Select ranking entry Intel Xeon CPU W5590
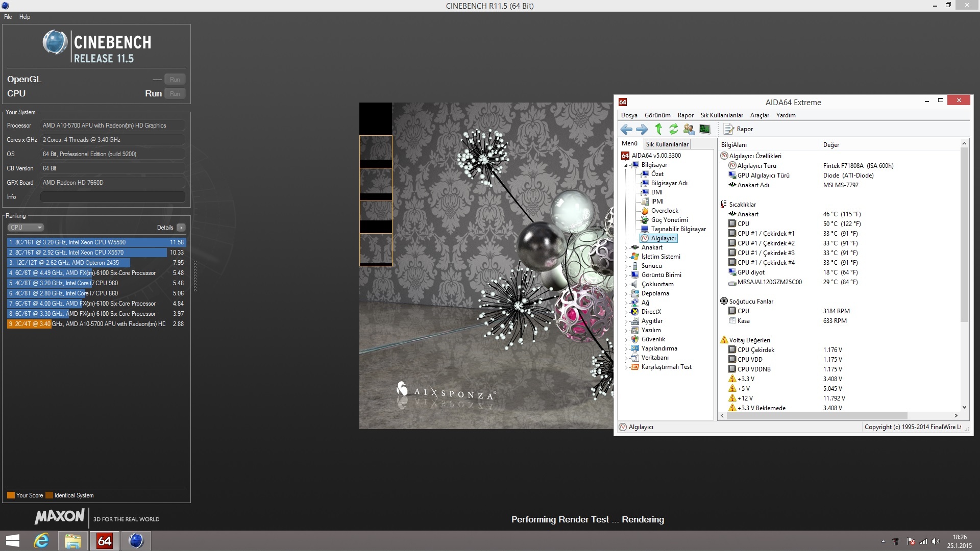Screen dimensions: 980x551 [96, 242]
